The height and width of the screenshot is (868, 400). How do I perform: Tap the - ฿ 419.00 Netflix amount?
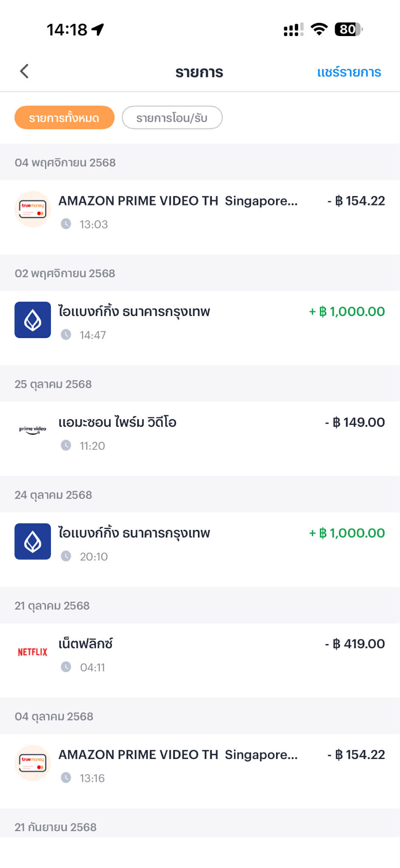point(355,644)
